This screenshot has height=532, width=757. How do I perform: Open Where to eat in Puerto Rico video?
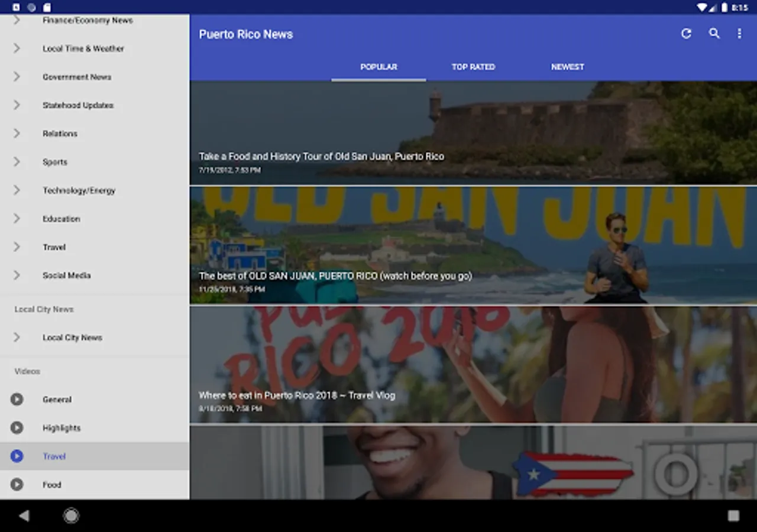473,364
